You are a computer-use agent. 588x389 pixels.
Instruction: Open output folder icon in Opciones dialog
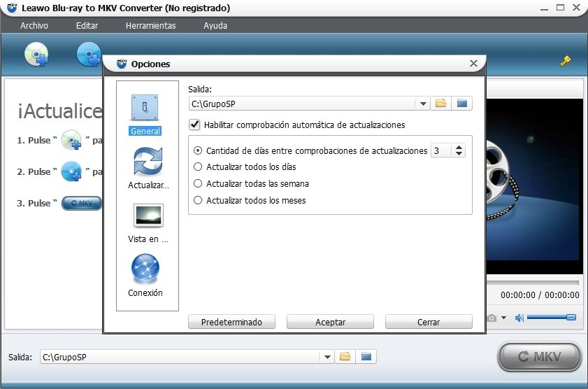point(462,104)
